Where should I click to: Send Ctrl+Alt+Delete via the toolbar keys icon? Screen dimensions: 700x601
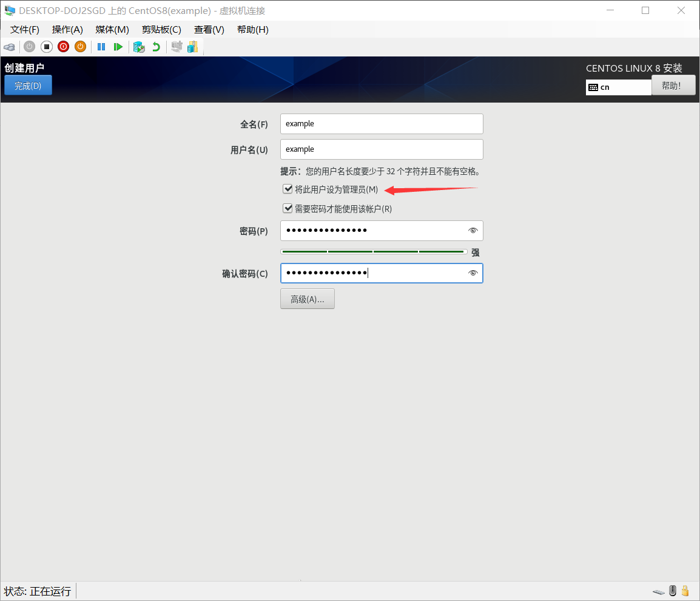(x=9, y=47)
